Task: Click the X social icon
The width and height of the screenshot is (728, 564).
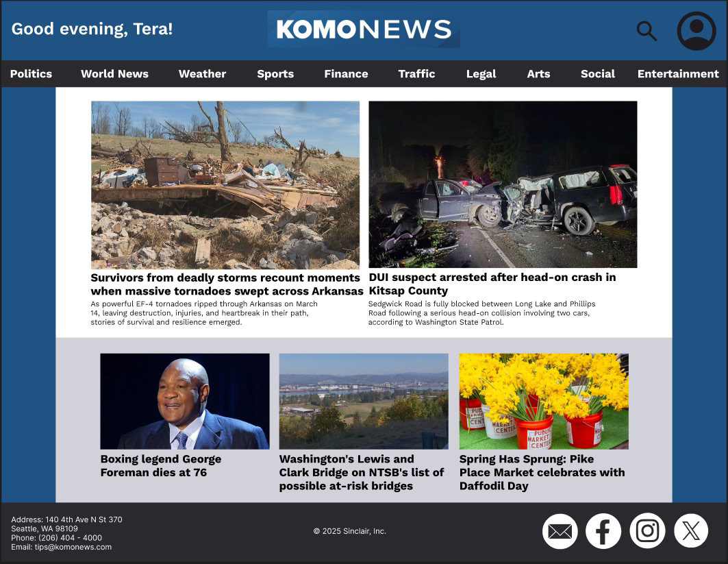Action: 691,530
